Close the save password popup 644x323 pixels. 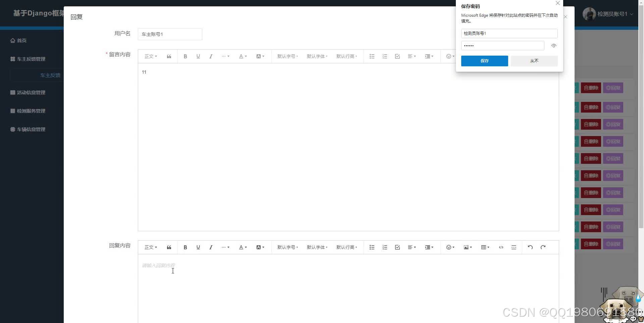(557, 3)
